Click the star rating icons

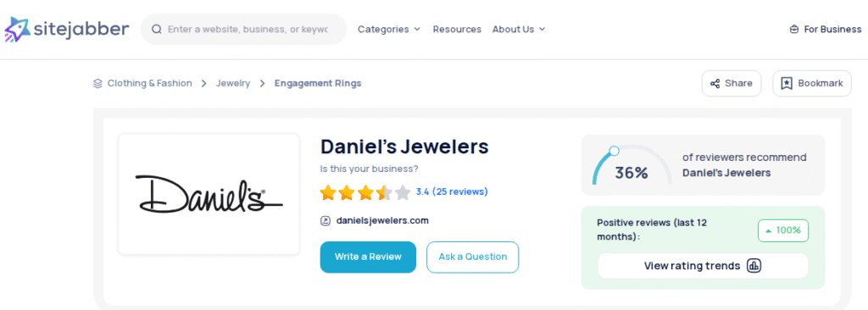pyautogui.click(x=365, y=192)
